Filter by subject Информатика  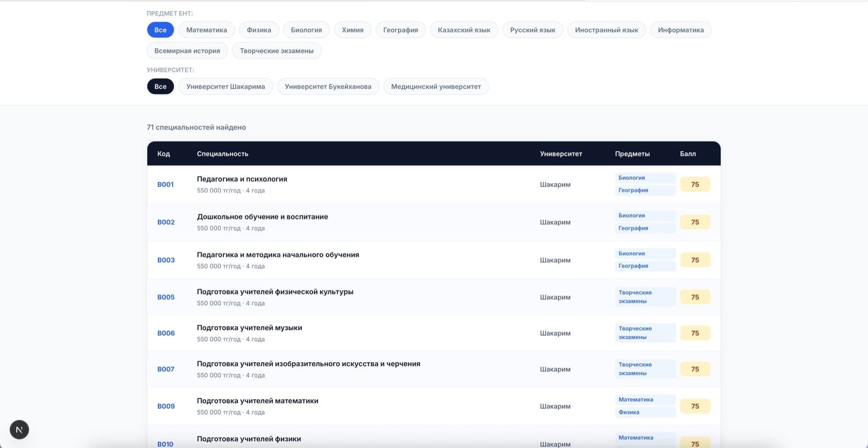(681, 30)
